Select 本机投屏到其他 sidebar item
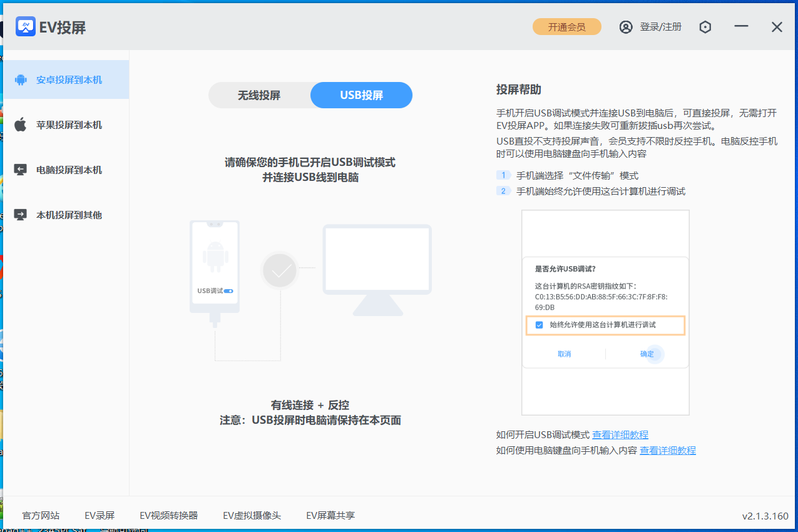798x532 pixels. tap(65, 215)
